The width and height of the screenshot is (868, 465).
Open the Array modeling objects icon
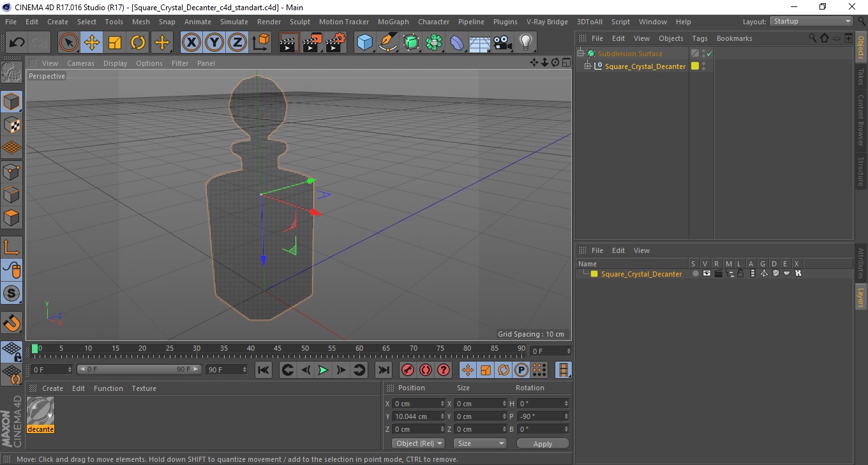434,43
